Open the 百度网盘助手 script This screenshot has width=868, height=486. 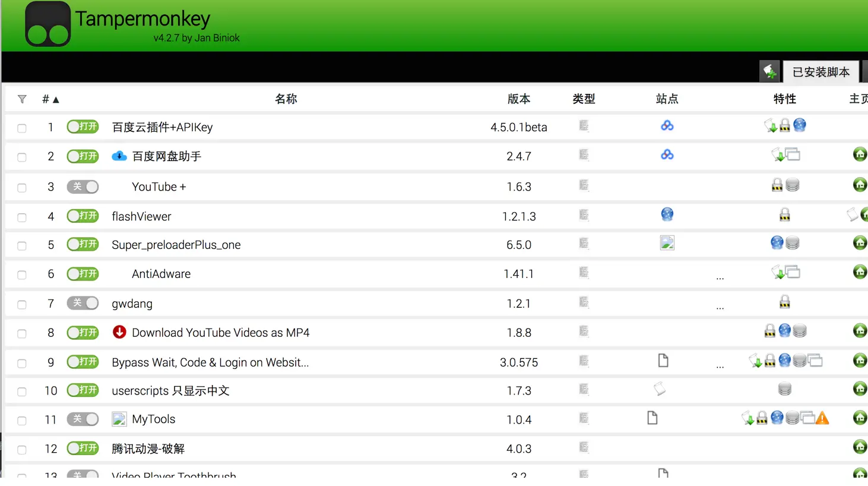click(x=166, y=156)
